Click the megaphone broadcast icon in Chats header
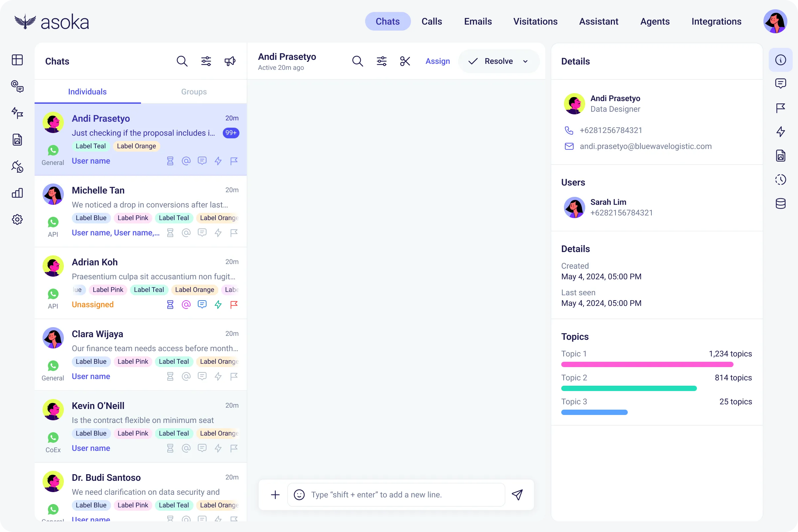Screen dimensions: 798x532 click(230, 61)
